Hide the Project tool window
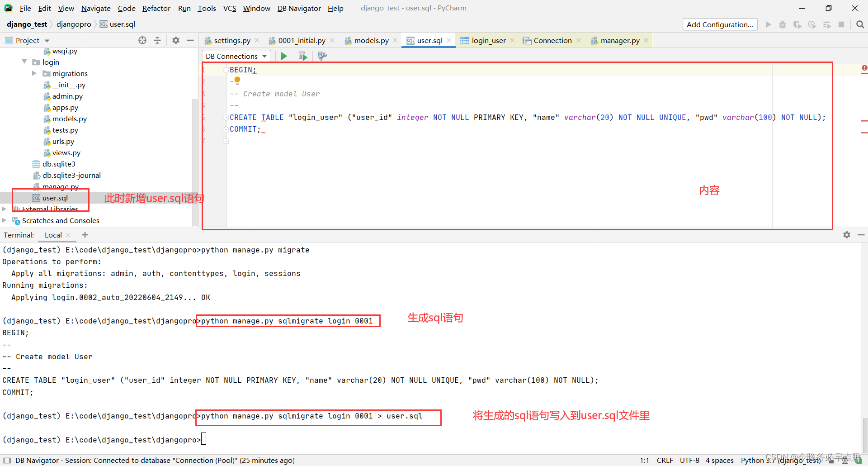Viewport: 868px width, 466px height. [190, 40]
